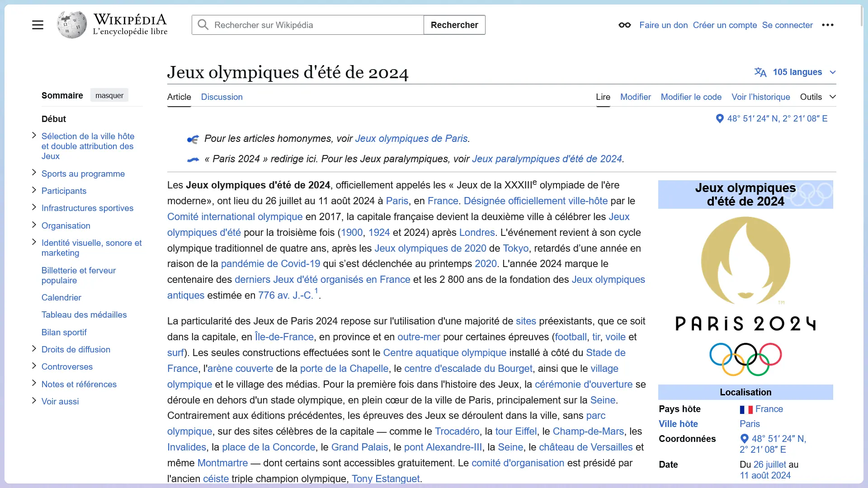Click the Wikipedia globe logo

pyautogui.click(x=71, y=25)
